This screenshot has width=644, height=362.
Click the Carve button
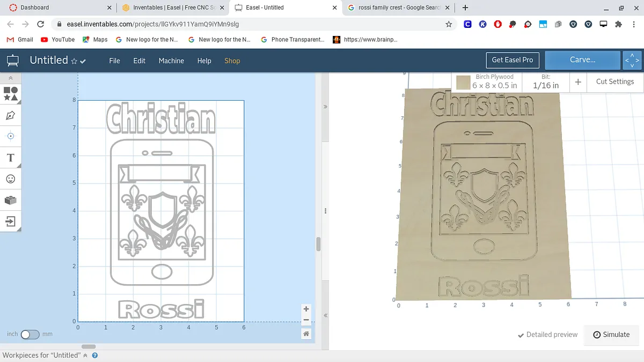pos(582,60)
